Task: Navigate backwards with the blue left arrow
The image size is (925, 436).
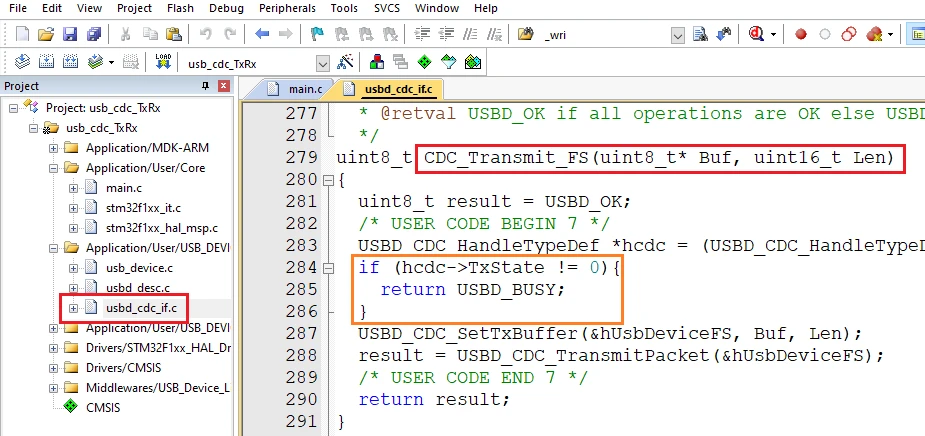Action: tap(262, 34)
